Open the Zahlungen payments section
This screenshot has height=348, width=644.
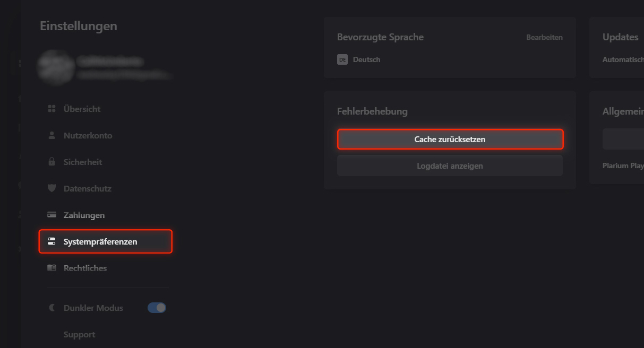(x=84, y=214)
